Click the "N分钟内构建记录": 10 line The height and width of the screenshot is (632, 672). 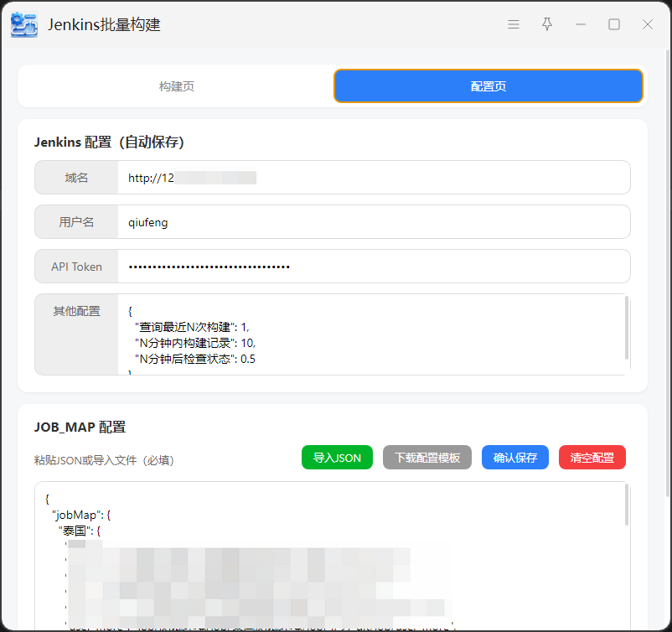coord(195,343)
